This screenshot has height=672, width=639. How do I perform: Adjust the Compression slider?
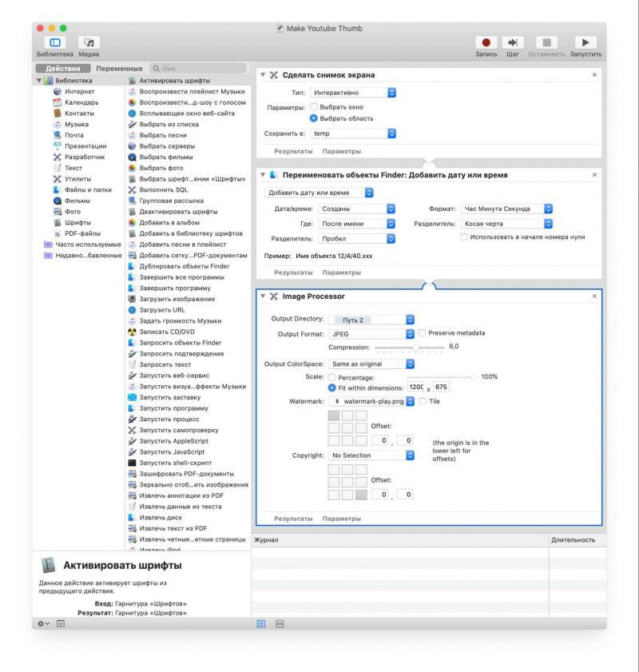[x=415, y=347]
